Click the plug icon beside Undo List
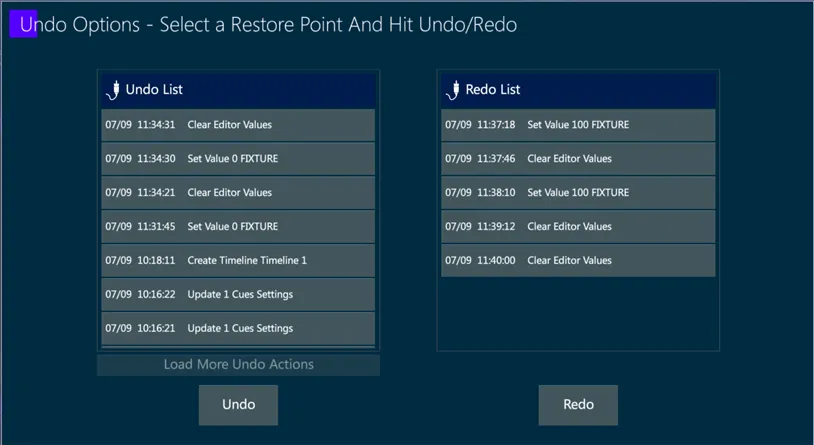 (x=113, y=90)
